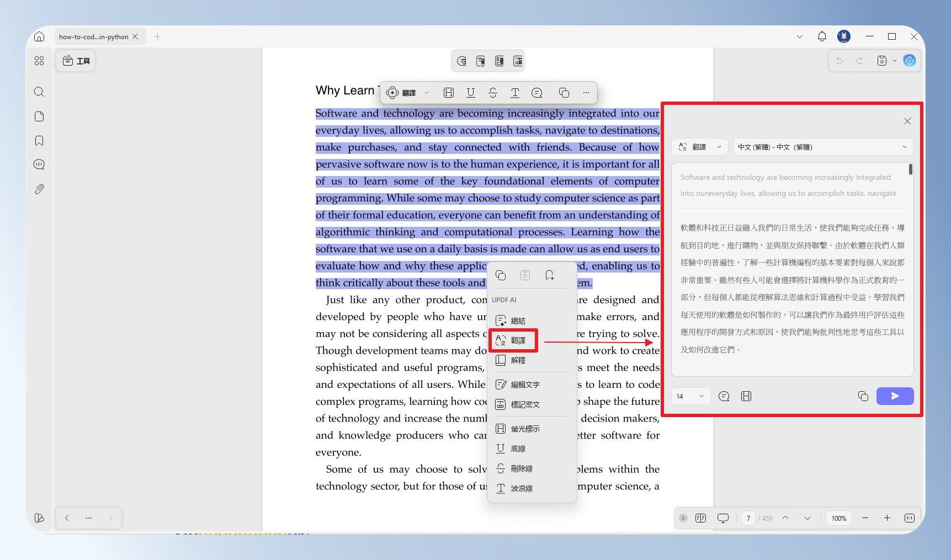Viewport: 951px width, 560px height.
Task: Open the font size 14 dropdown
Action: pyautogui.click(x=690, y=396)
